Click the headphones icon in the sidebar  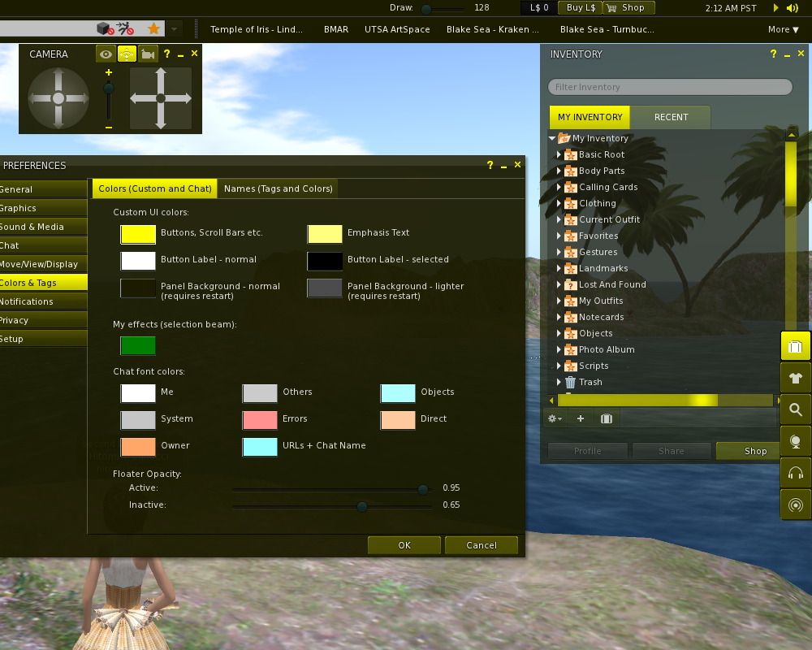tap(795, 473)
